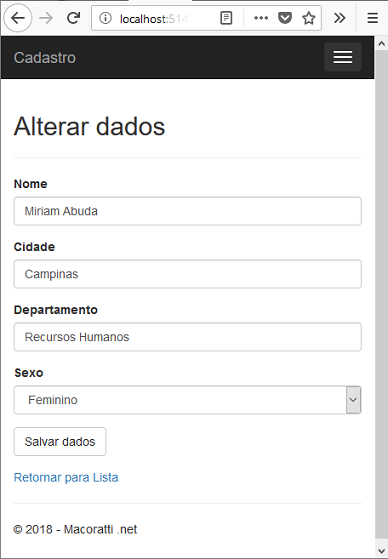Image resolution: width=388 pixels, height=559 pixels.
Task: Follow the Retornar para Lista link
Action: (66, 477)
